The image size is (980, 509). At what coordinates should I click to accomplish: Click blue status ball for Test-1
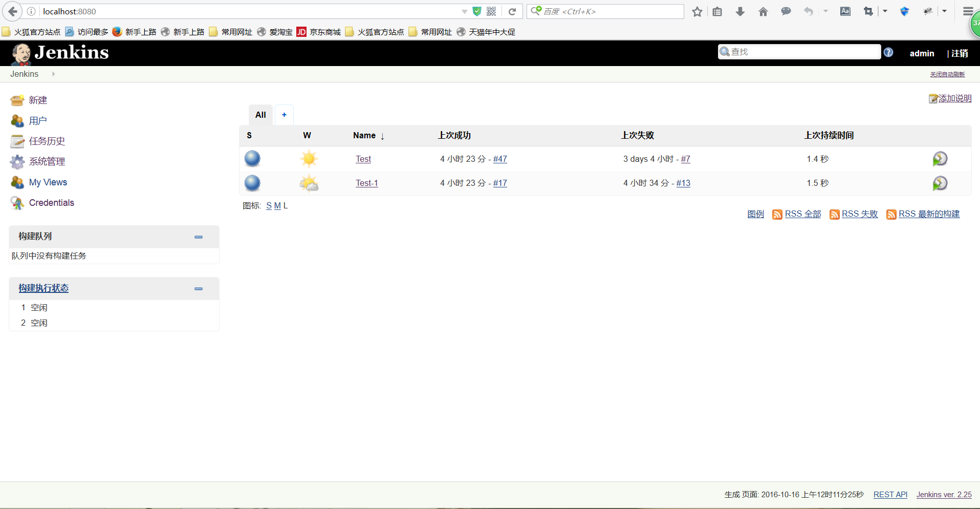click(252, 183)
